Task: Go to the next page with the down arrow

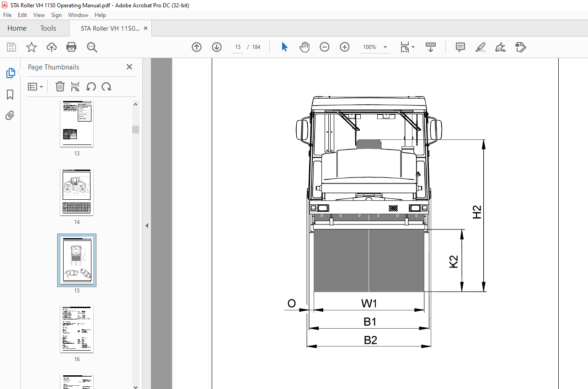Action: pos(217,47)
